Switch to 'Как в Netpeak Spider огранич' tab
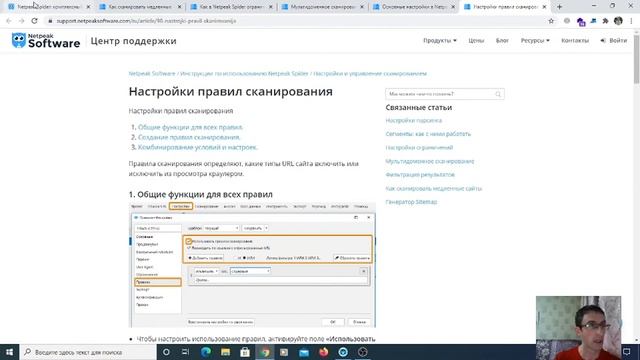The image size is (640, 360). click(230, 7)
